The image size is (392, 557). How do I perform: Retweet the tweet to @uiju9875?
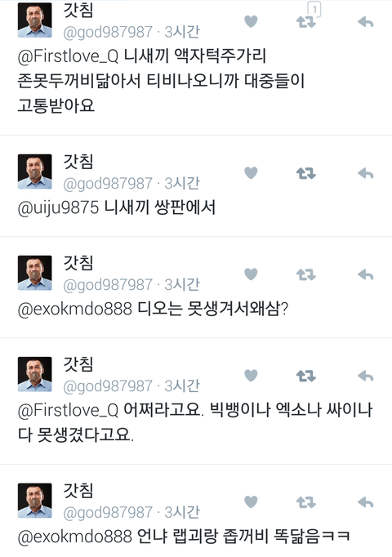click(305, 173)
